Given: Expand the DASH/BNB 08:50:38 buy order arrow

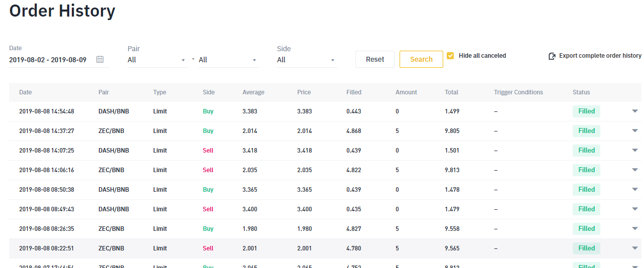Looking at the screenshot, I should click(x=635, y=190).
